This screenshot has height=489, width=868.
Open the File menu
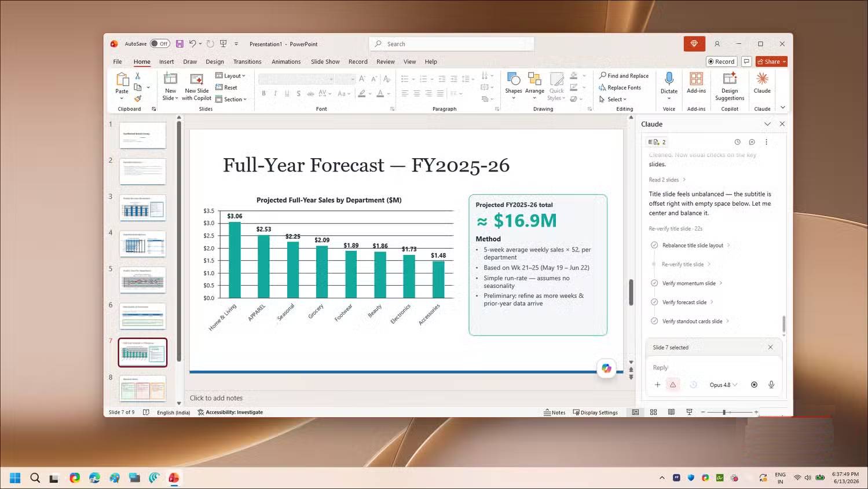[x=118, y=61]
